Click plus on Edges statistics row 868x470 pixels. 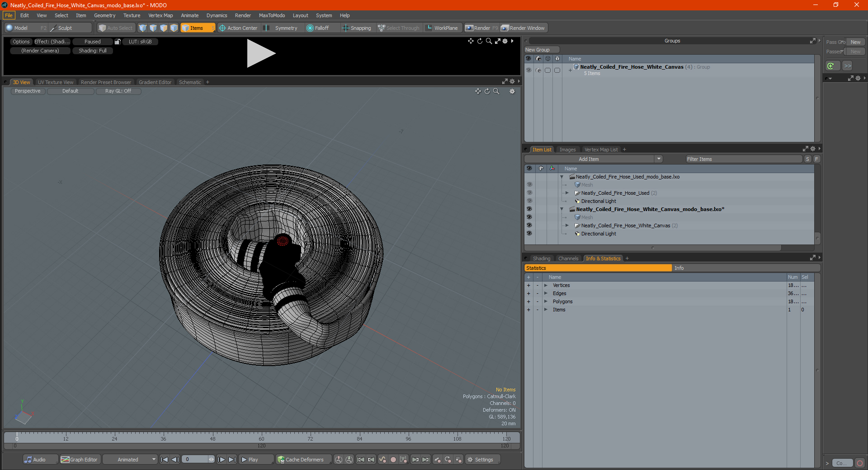click(528, 293)
